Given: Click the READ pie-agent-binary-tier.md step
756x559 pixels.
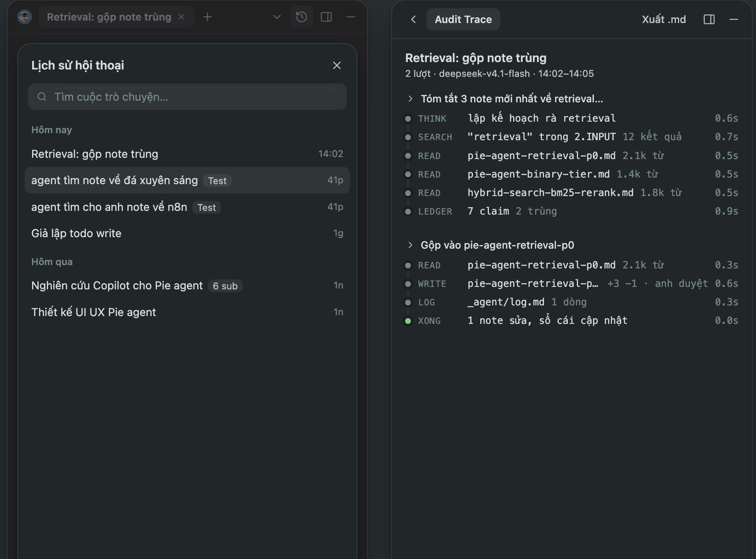Looking at the screenshot, I should (572, 174).
